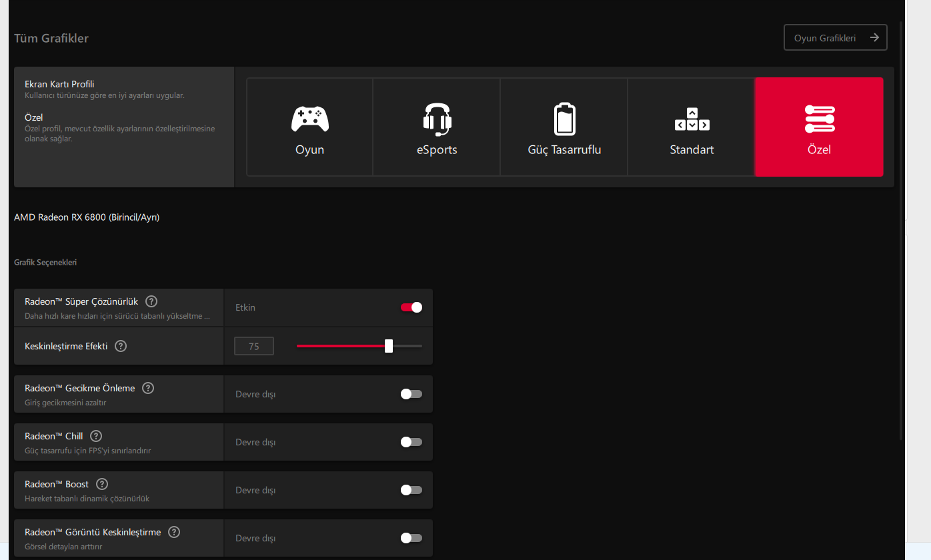
Task: Click the Oyun profile label
Action: pos(310,150)
